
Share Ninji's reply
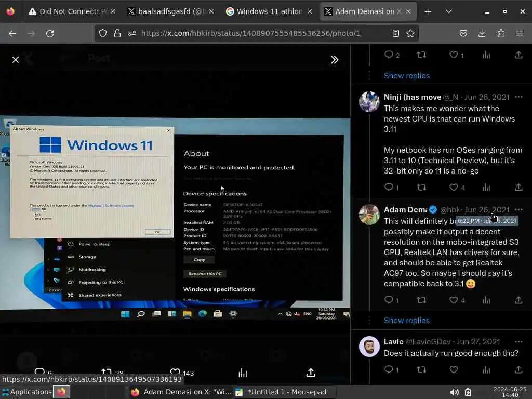tap(518, 187)
